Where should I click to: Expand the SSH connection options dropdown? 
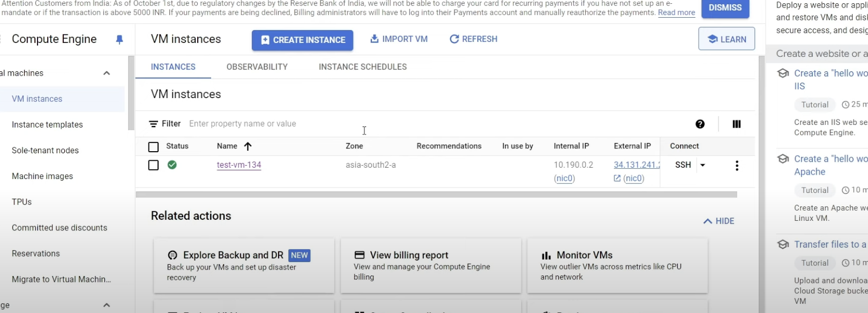pyautogui.click(x=702, y=165)
